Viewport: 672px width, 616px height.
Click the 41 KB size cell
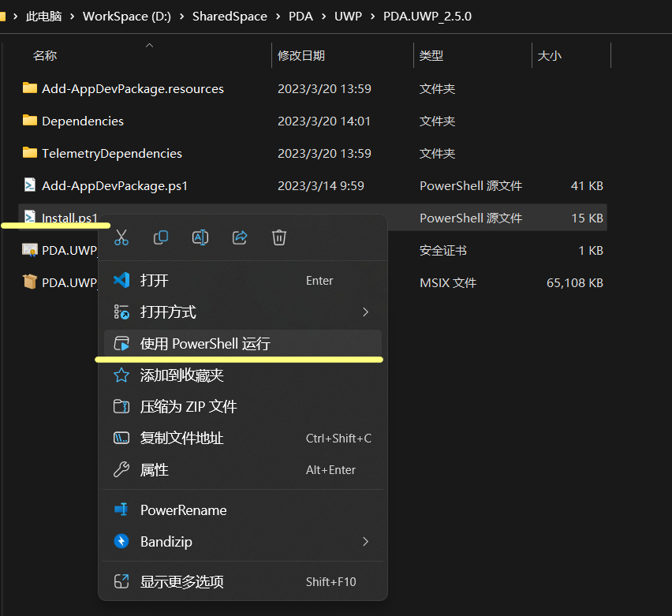[587, 185]
